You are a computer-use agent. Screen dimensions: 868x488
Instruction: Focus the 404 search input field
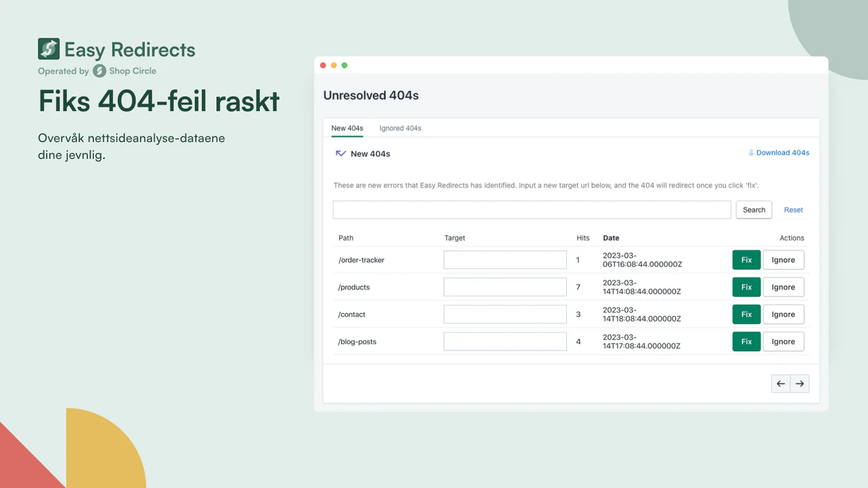pyautogui.click(x=532, y=209)
